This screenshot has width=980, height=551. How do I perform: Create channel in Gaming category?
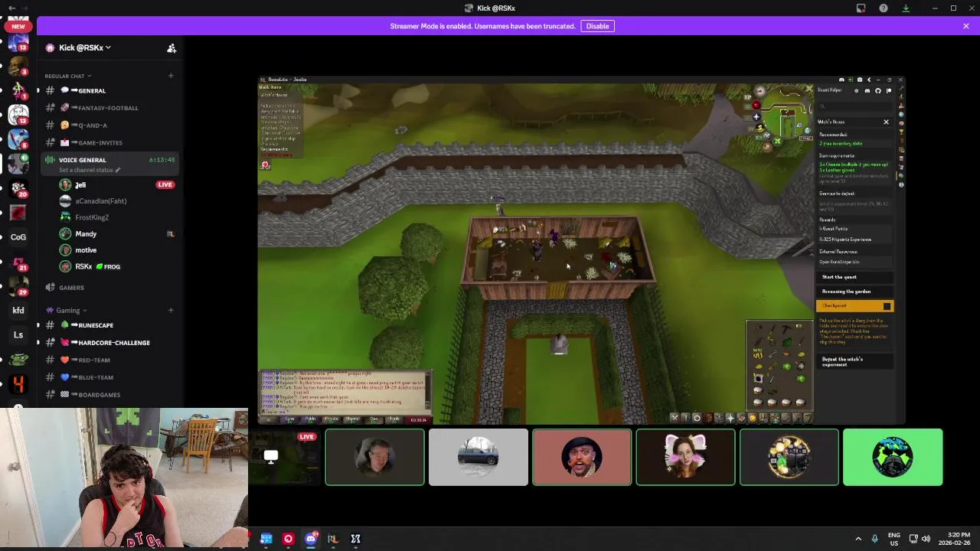(171, 310)
